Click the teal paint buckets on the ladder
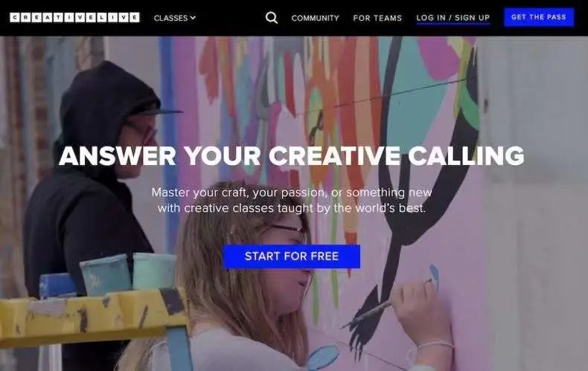 click(x=127, y=273)
